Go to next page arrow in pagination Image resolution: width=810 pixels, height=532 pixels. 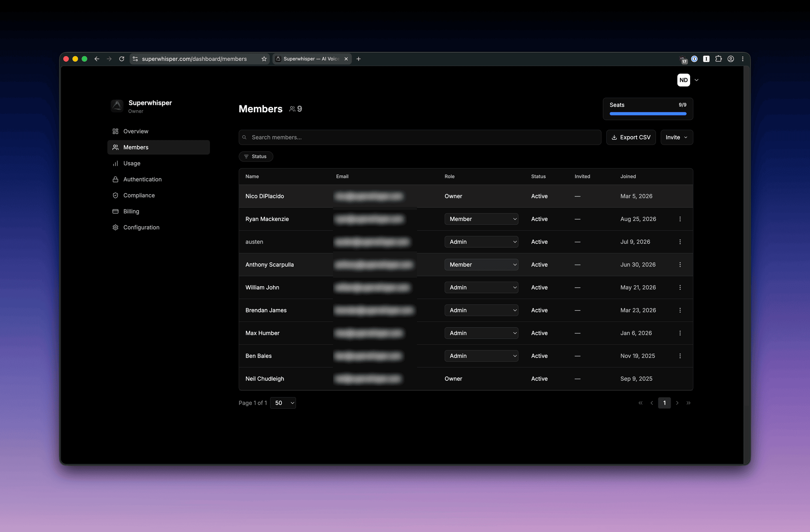click(x=677, y=403)
